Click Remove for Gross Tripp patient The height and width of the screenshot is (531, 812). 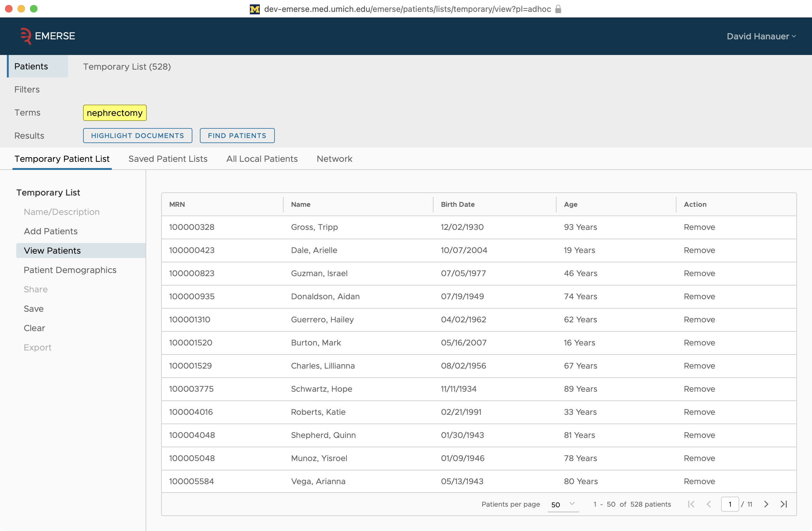[700, 227]
